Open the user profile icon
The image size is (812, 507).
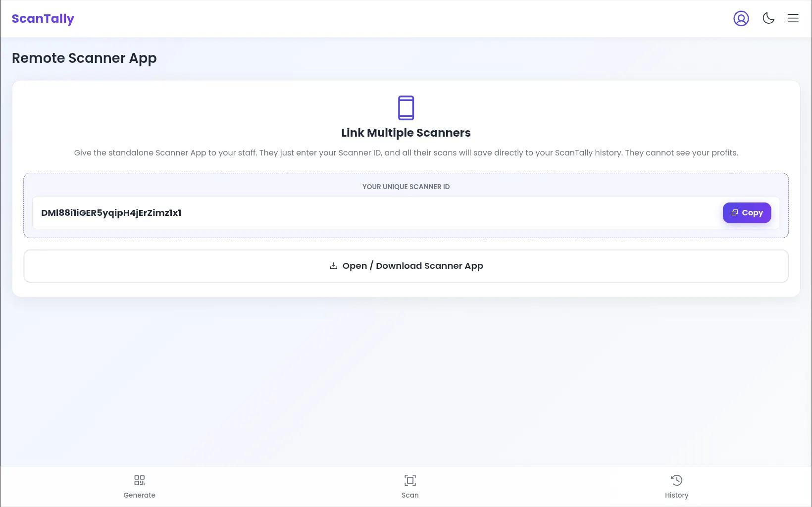point(741,19)
